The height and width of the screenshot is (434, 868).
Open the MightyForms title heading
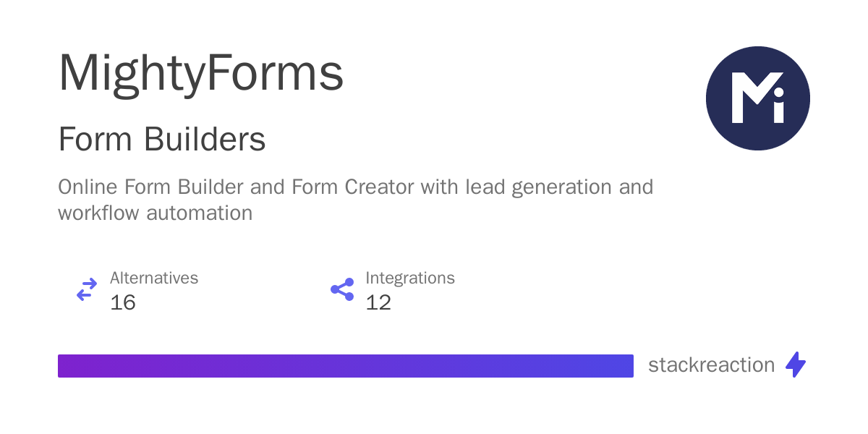click(200, 73)
